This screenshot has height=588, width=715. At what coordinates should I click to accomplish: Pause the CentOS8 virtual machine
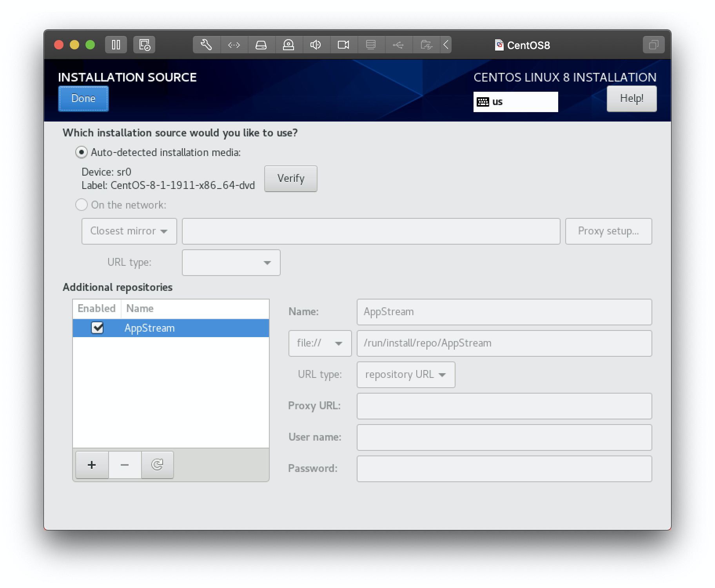116,45
